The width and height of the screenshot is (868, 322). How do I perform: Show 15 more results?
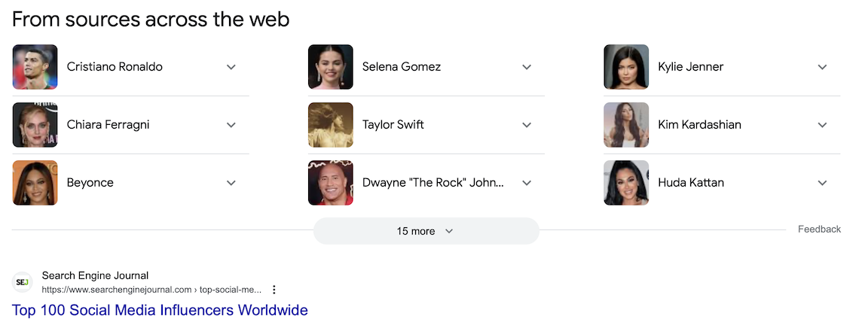pos(426,231)
